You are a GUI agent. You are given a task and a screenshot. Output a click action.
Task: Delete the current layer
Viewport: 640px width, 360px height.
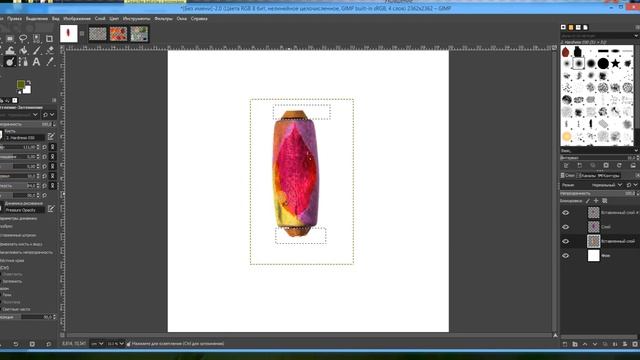[x=635, y=344]
